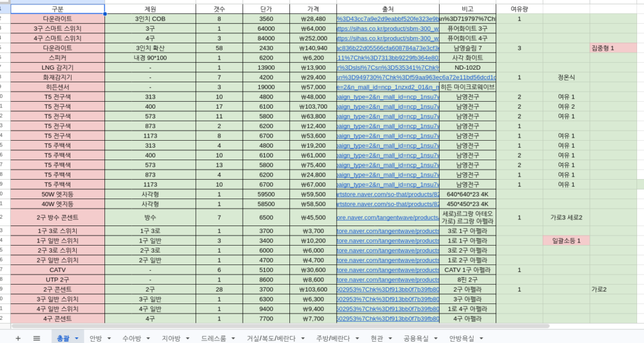Open the tangentwave link for 2구 방수 콘센트
Image resolution: width=644 pixels, height=343 pixels.
click(x=387, y=217)
